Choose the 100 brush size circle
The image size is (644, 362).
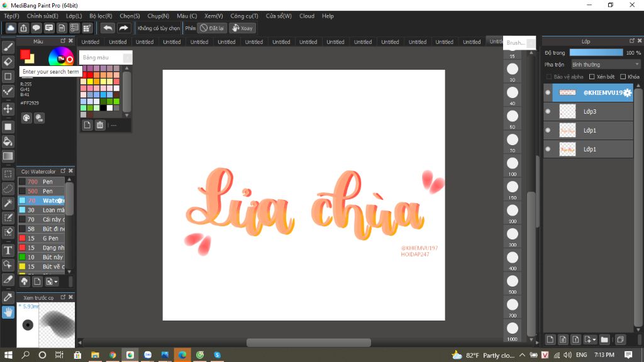513,163
